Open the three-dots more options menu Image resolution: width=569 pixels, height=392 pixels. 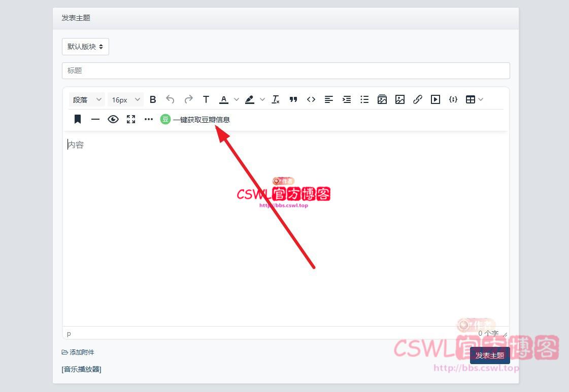tap(149, 119)
